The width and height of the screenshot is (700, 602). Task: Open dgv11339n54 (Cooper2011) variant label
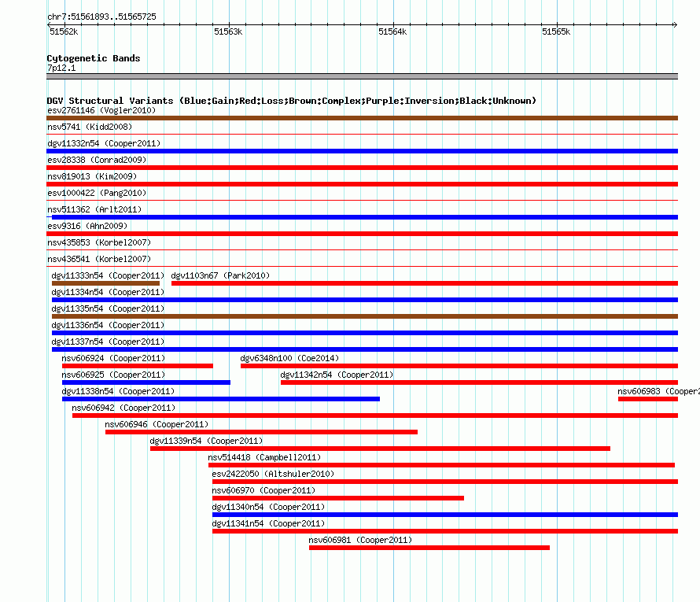(206, 441)
